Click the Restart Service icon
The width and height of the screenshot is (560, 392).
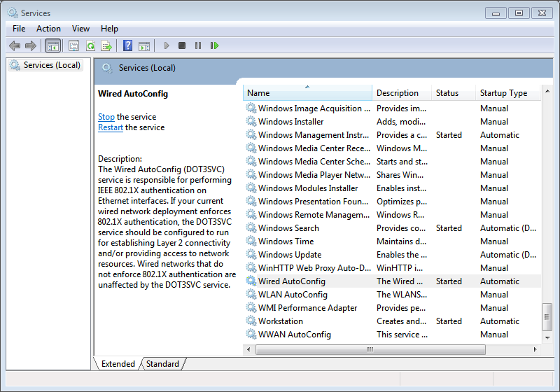pyautogui.click(x=214, y=45)
